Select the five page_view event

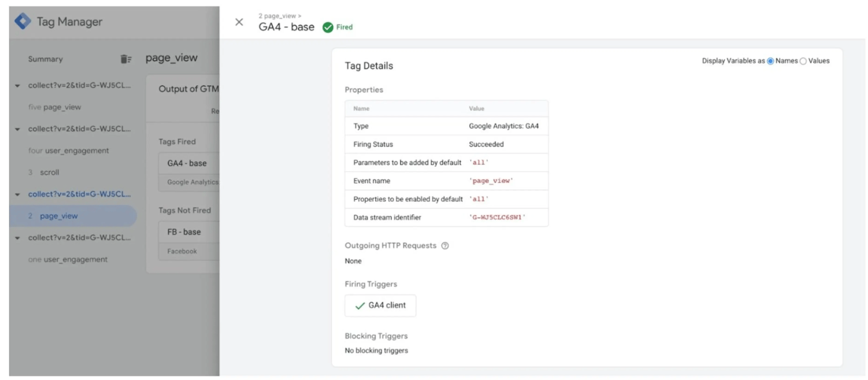[54, 107]
